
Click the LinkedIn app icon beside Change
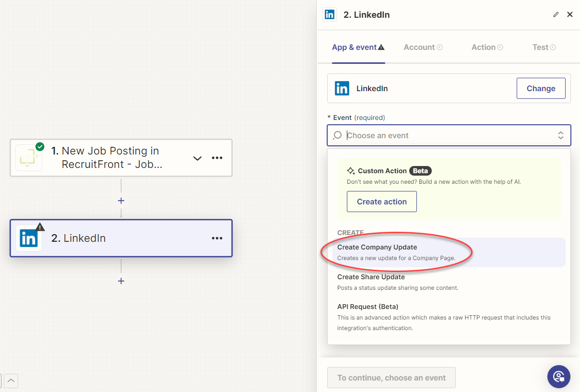tap(342, 88)
